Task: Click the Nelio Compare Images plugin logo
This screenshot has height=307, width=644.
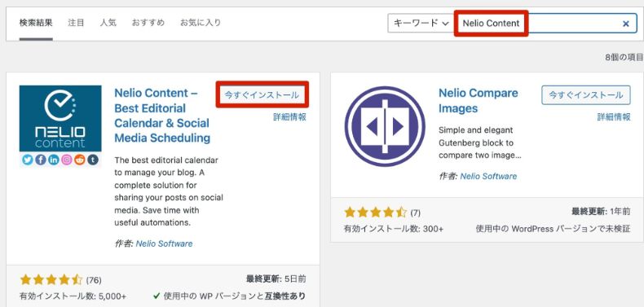Action: coord(385,126)
